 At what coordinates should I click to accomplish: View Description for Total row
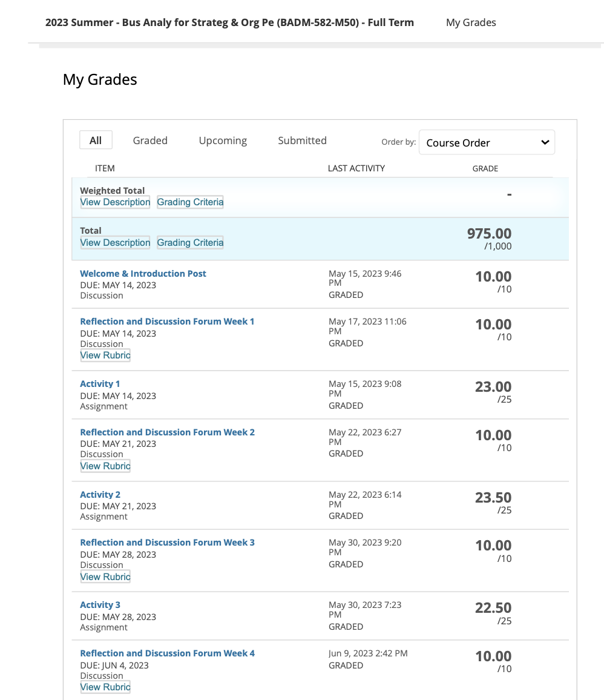[x=115, y=243]
